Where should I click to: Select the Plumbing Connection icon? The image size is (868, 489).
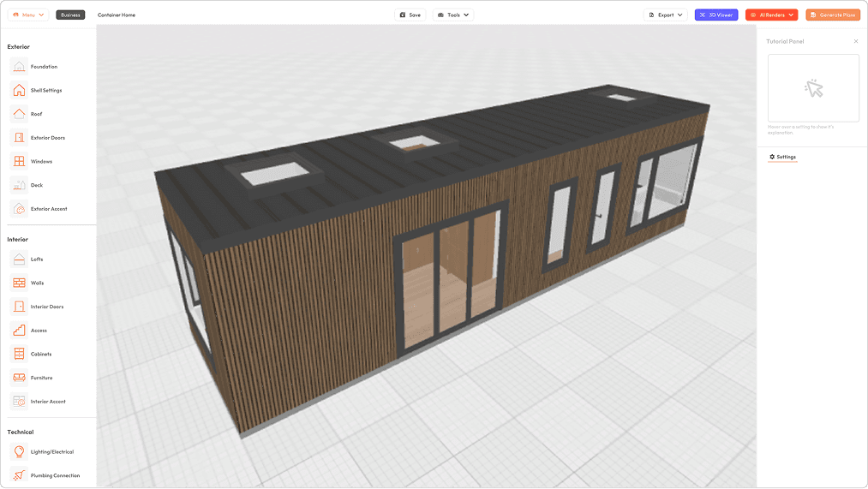tap(19, 475)
